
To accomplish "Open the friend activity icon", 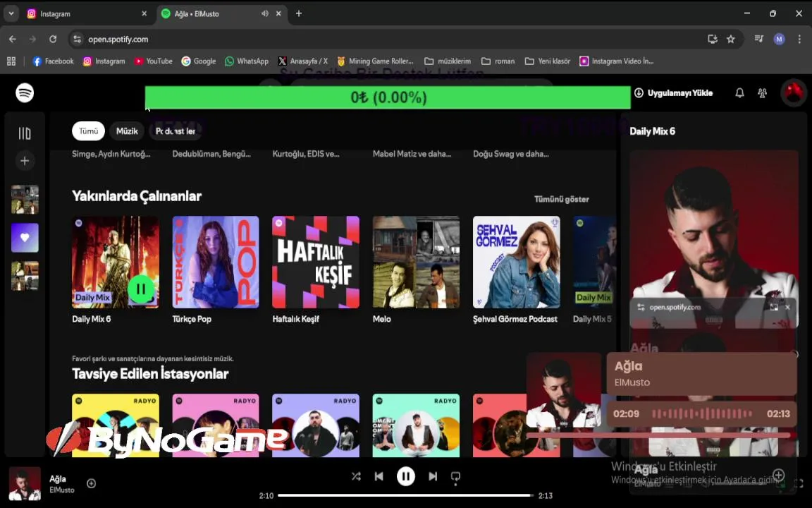I will pos(762,93).
